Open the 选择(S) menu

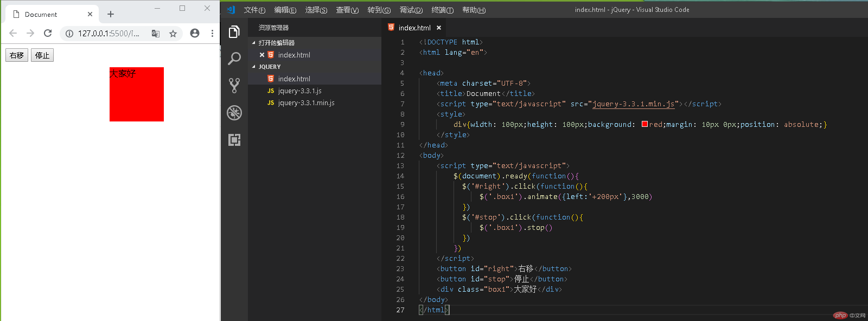tap(316, 10)
